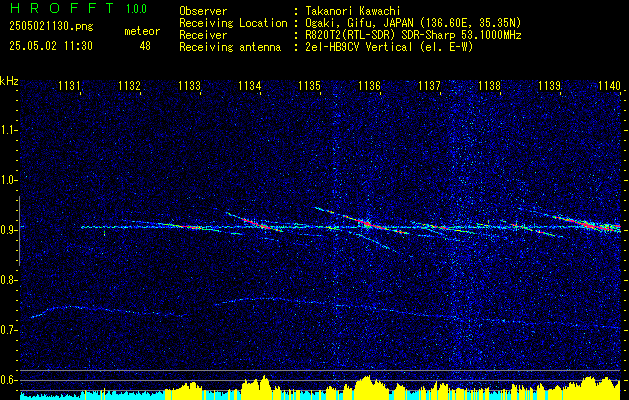Image resolution: width=629 pixels, height=400 pixels.
Task: Click the 1133 time marker
Action: 189,85
